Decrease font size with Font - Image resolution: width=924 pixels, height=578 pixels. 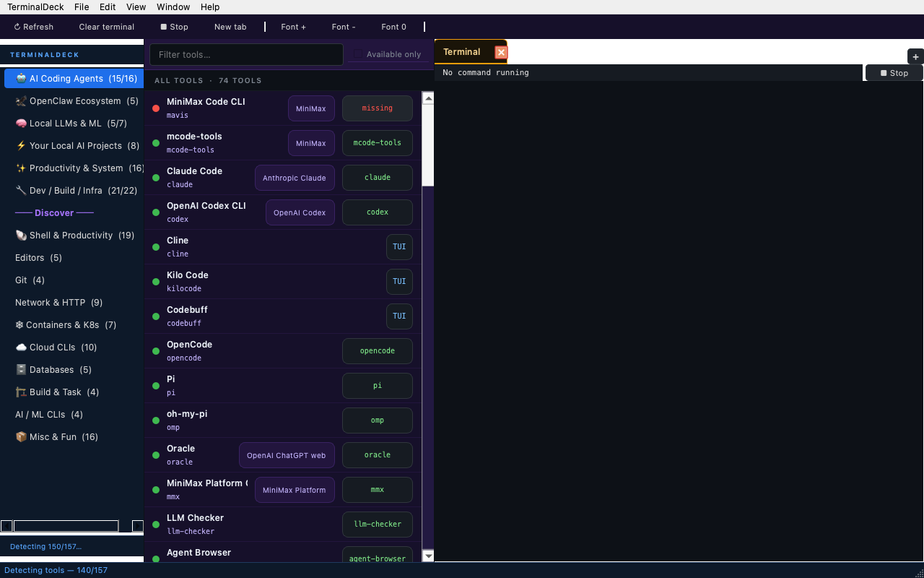(344, 27)
